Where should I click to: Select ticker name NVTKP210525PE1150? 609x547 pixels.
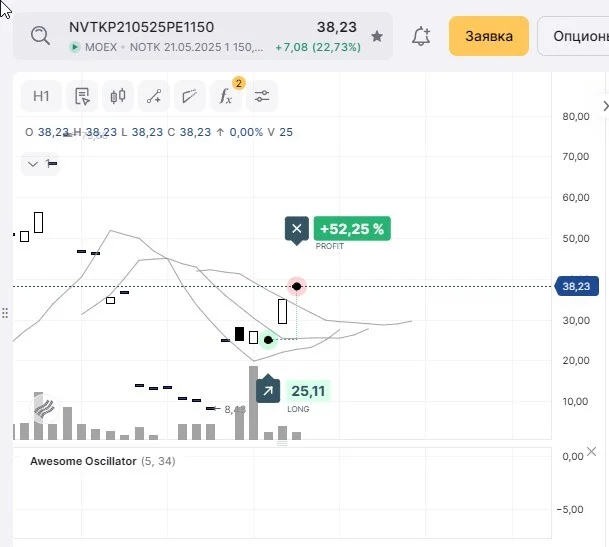click(x=141, y=27)
